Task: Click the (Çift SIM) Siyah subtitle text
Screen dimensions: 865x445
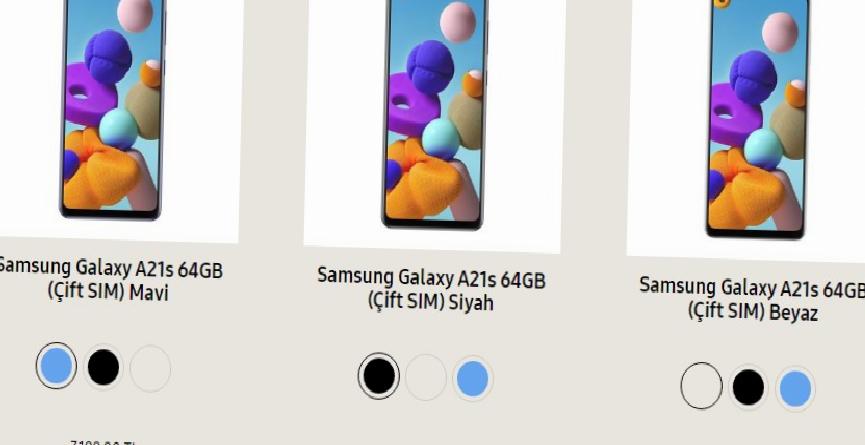Action: [431, 301]
